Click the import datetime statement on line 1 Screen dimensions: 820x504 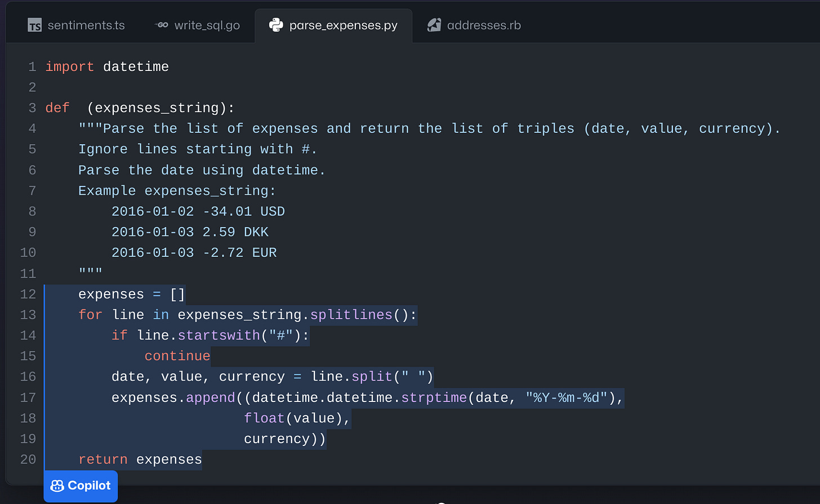pos(107,66)
